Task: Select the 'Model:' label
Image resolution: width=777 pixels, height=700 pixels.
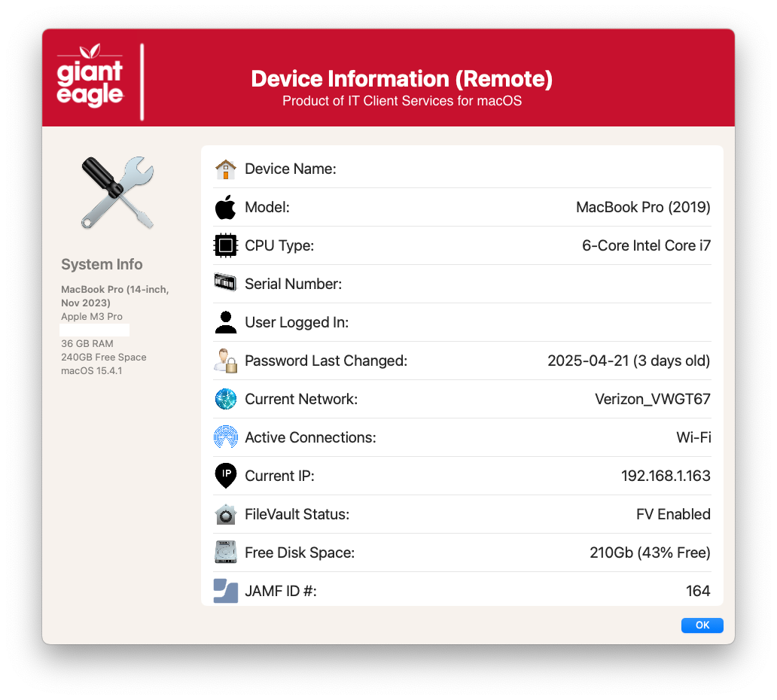Action: (x=267, y=207)
